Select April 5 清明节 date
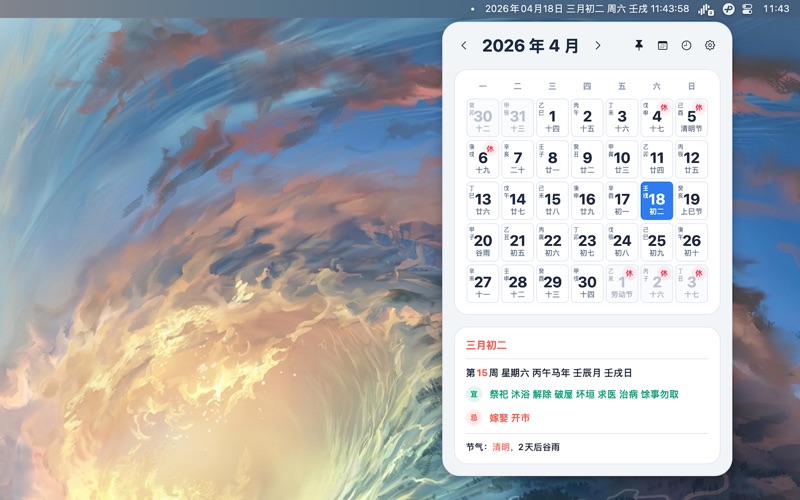 click(x=691, y=118)
